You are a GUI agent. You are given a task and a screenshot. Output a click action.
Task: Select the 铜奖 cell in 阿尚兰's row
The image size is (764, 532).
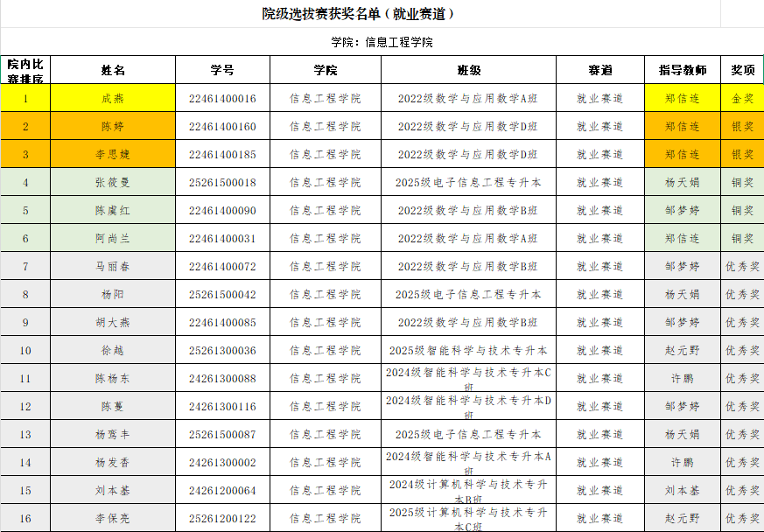click(742, 238)
